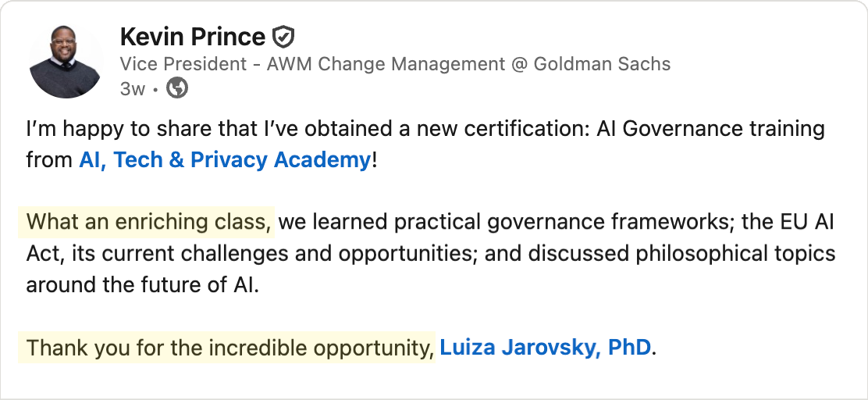Click the 3w post timestamp
Screen dimensions: 868x400
(132, 89)
